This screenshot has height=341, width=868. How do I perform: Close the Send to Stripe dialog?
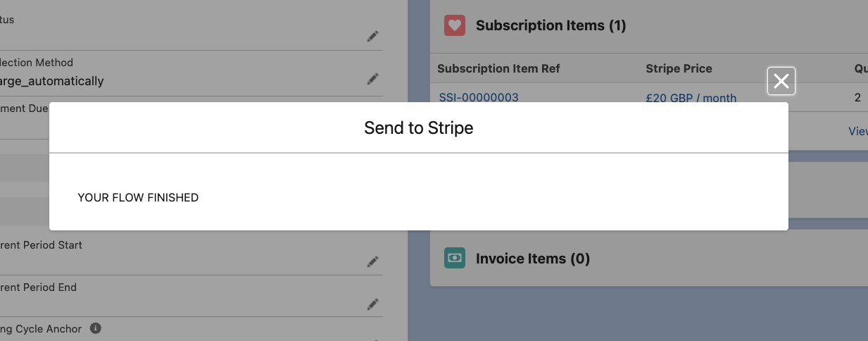781,82
